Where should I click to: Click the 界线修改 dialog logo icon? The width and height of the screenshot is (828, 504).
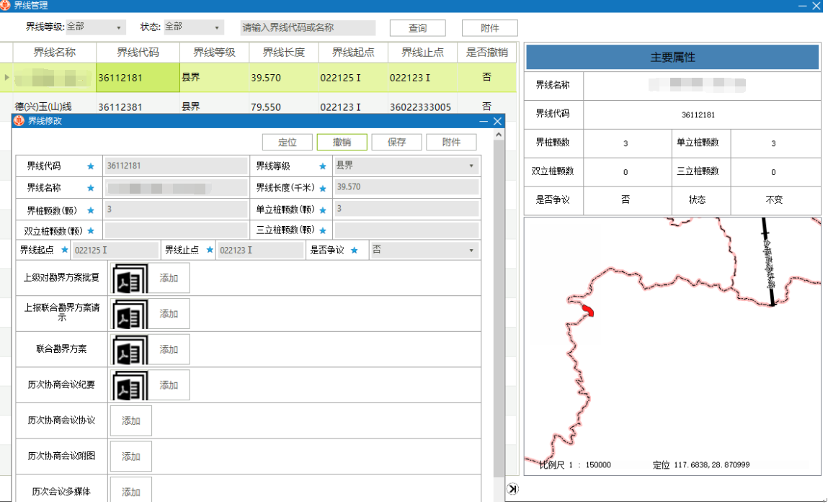point(19,121)
